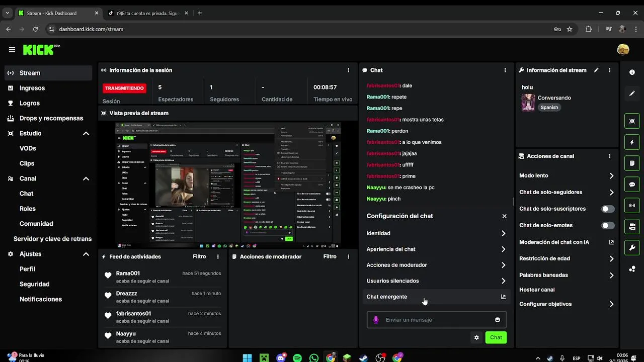Click the green Chat send button
The width and height of the screenshot is (644, 362).
tap(496, 337)
